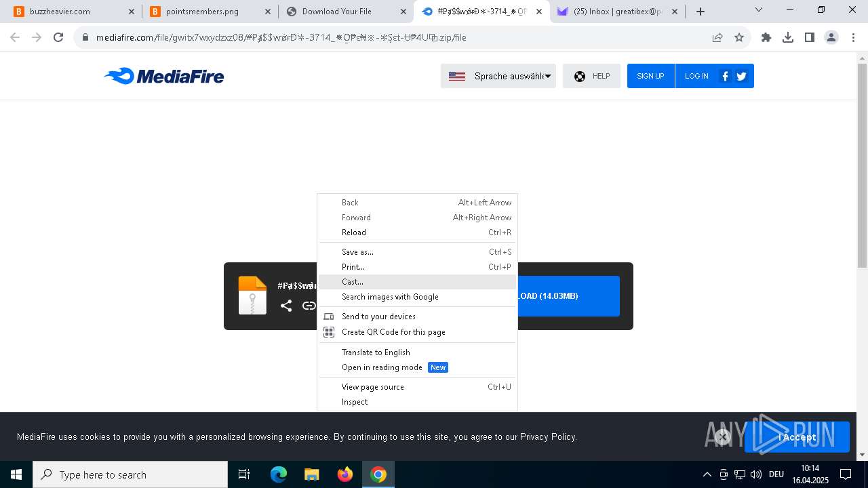
Task: Accept cookies with I Accept button
Action: coord(797,437)
